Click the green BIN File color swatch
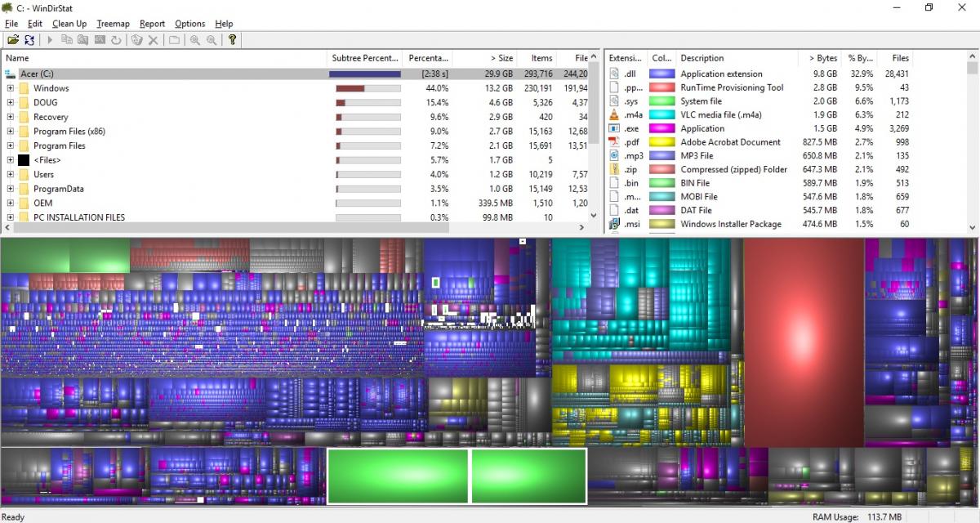Image resolution: width=980 pixels, height=523 pixels. pos(661,183)
